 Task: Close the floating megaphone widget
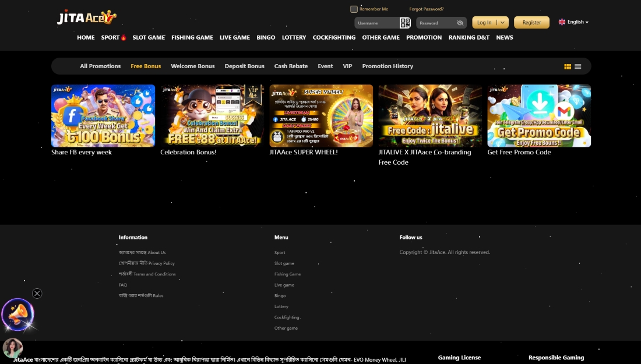tap(37, 294)
